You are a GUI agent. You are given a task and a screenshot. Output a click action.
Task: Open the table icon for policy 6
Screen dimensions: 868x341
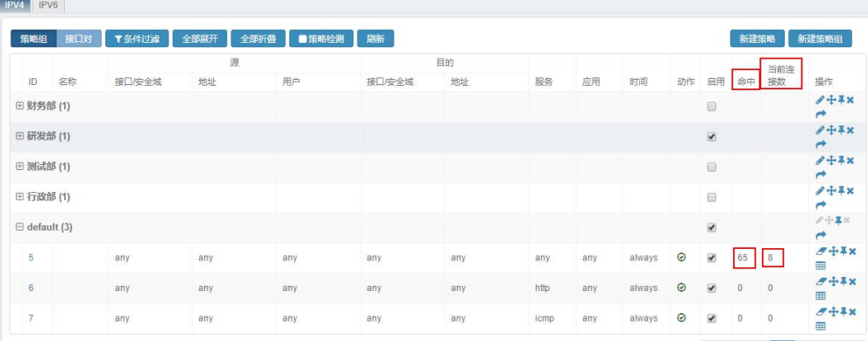(821, 295)
